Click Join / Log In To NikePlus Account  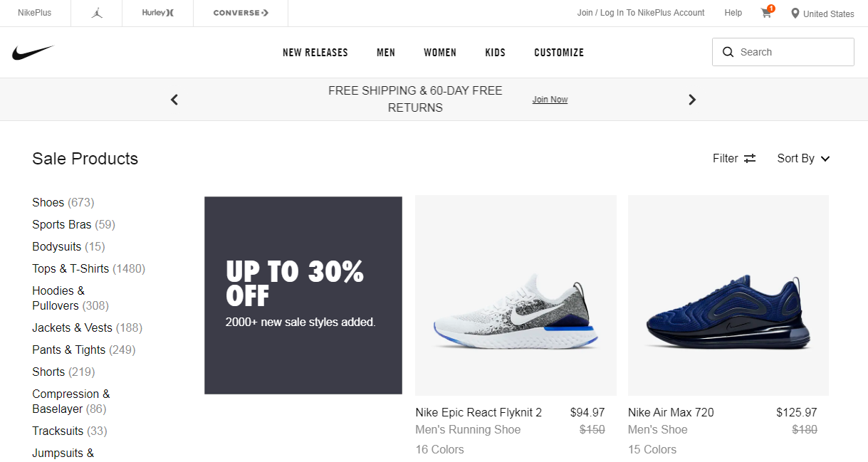point(641,13)
